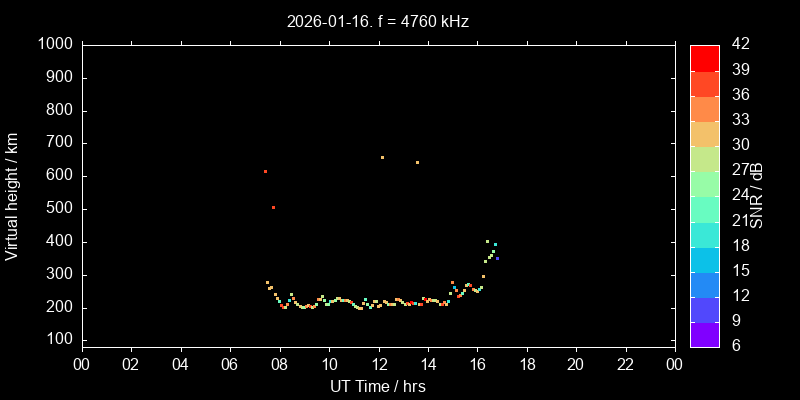Pick the orange 33–36 dB colorbar band
The image size is (800, 400).
(x=704, y=107)
